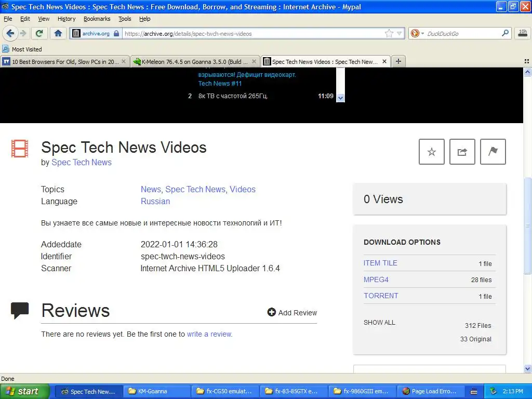
Task: Select playlist item 8к ТВ с частотой 265Гц
Action: pyautogui.click(x=233, y=96)
